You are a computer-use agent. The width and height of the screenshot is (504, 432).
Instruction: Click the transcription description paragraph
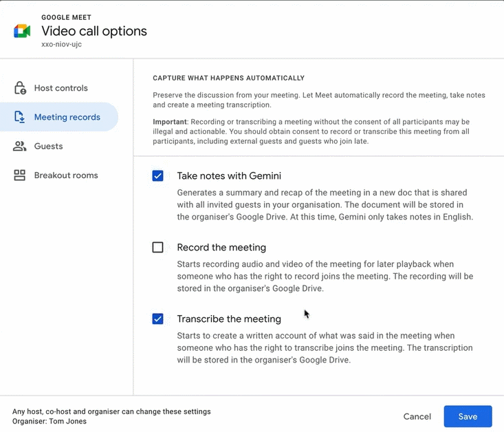[325, 347]
